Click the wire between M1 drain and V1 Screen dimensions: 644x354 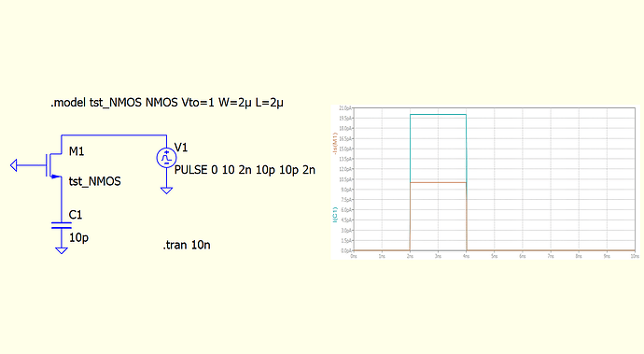[x=114, y=135]
